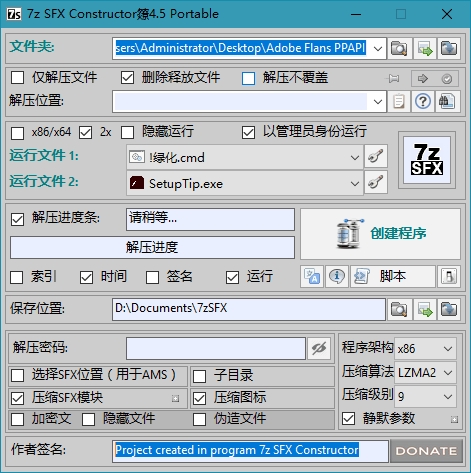
Task: Click the right-arrow button above 解压位置
Action: (x=423, y=79)
